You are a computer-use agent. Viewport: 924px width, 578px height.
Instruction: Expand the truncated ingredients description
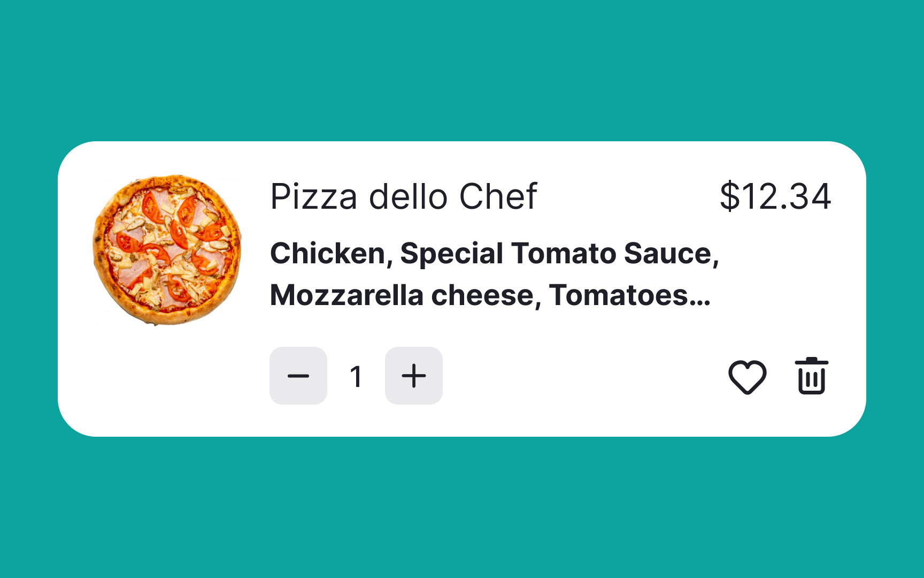495,274
